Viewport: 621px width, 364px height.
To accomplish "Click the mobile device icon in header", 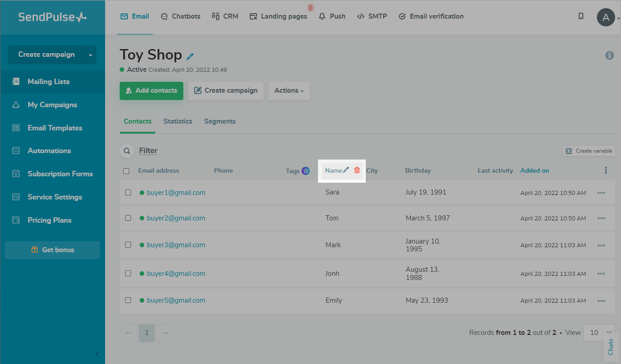I will [581, 16].
